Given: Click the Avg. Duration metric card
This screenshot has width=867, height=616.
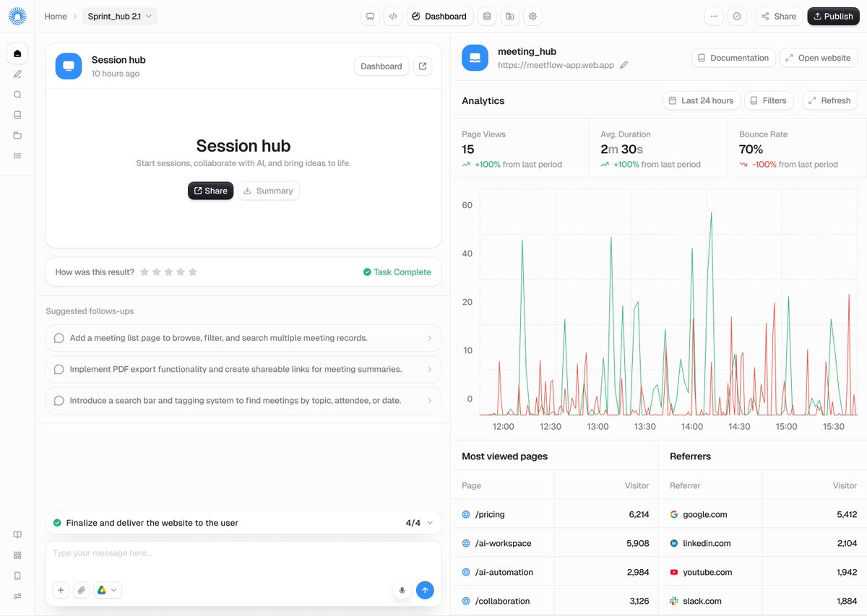Looking at the screenshot, I should click(658, 149).
